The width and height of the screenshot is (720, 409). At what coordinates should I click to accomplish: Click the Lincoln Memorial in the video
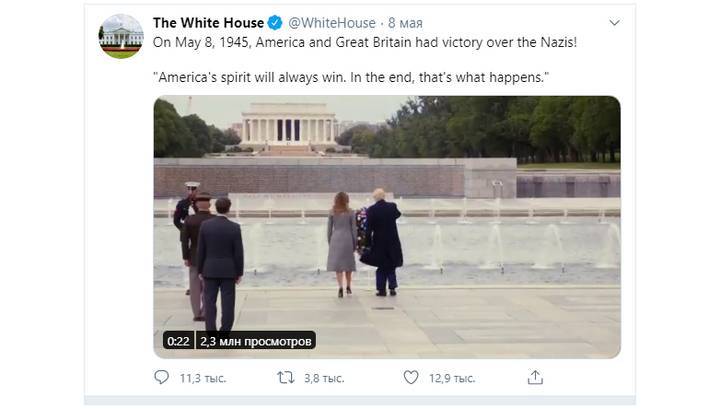pyautogui.click(x=288, y=126)
